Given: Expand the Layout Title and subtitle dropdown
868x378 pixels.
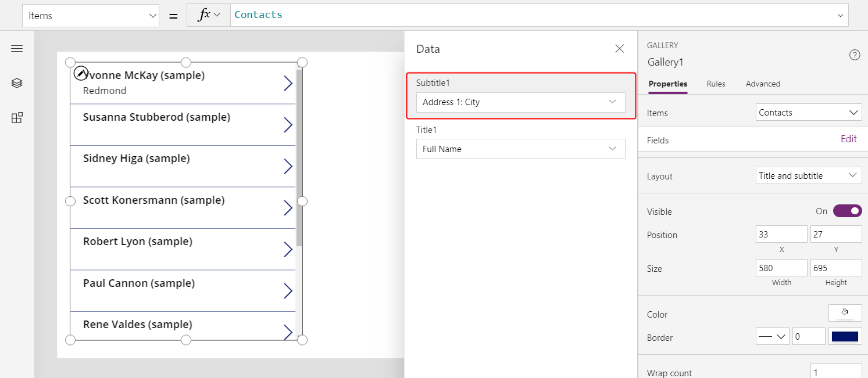Looking at the screenshot, I should [x=809, y=176].
